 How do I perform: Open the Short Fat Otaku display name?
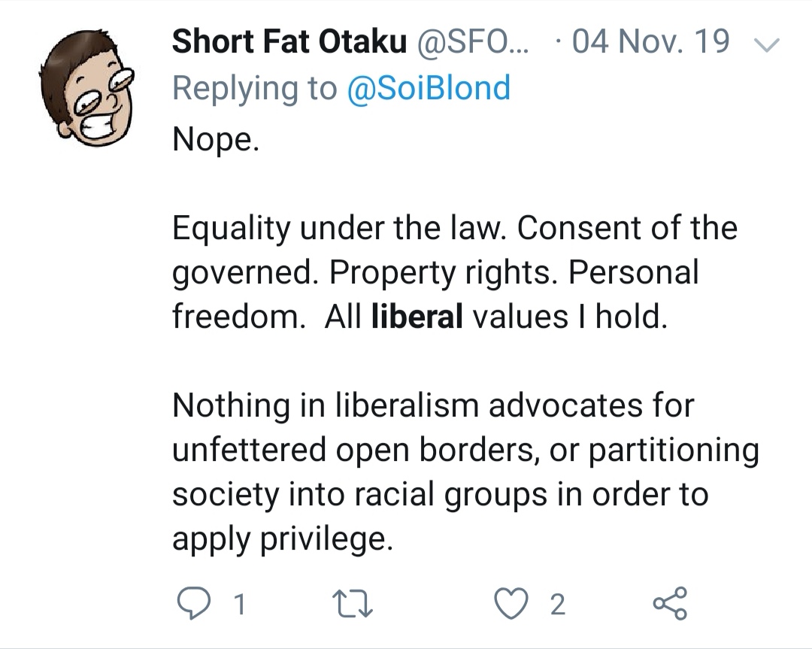point(289,43)
